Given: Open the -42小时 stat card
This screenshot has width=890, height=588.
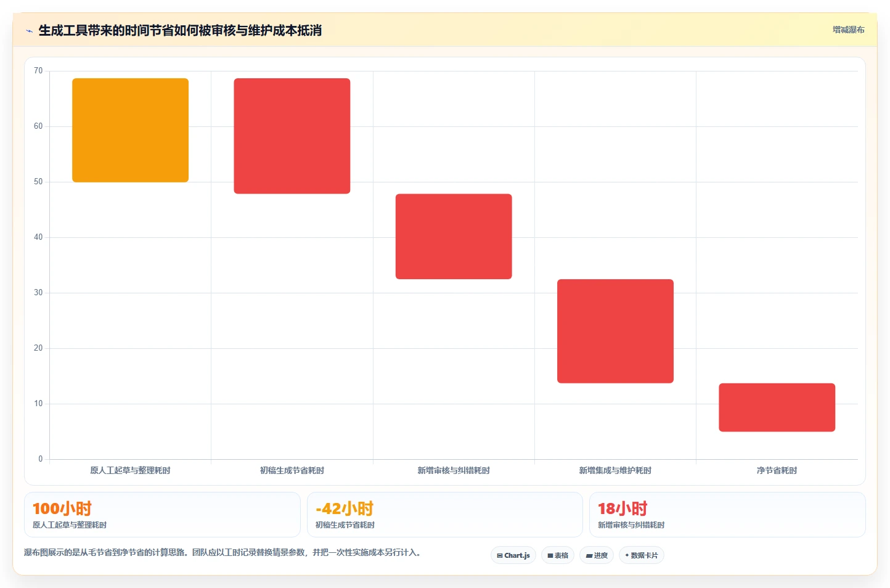Looking at the screenshot, I should click(445, 515).
